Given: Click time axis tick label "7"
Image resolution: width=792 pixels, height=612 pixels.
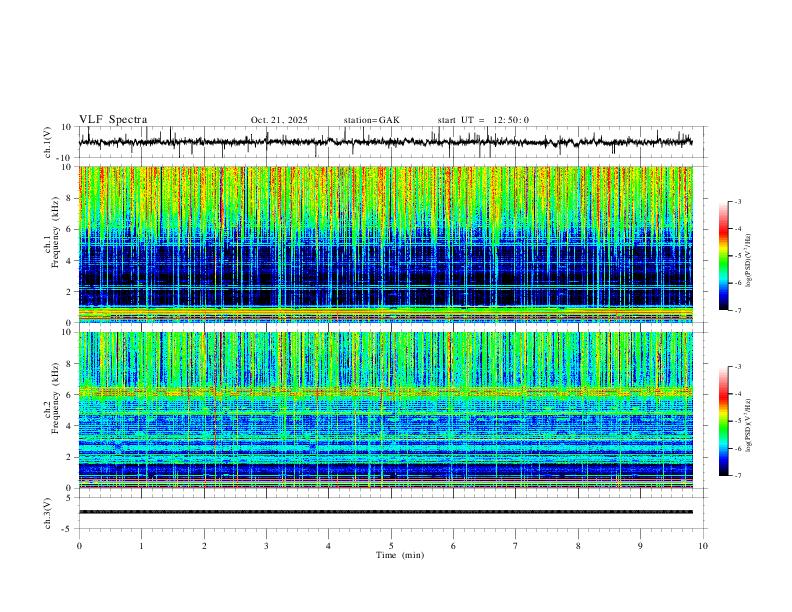Looking at the screenshot, I should pos(516,546).
